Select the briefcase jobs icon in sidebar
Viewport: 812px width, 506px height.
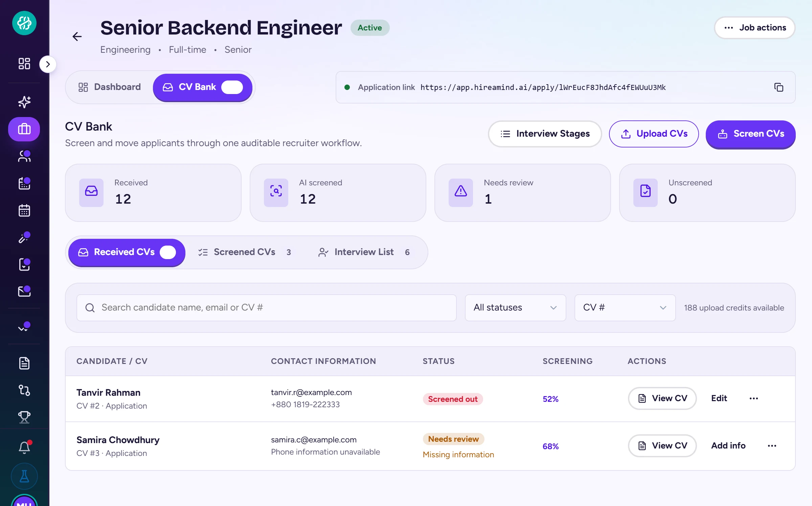click(x=24, y=129)
